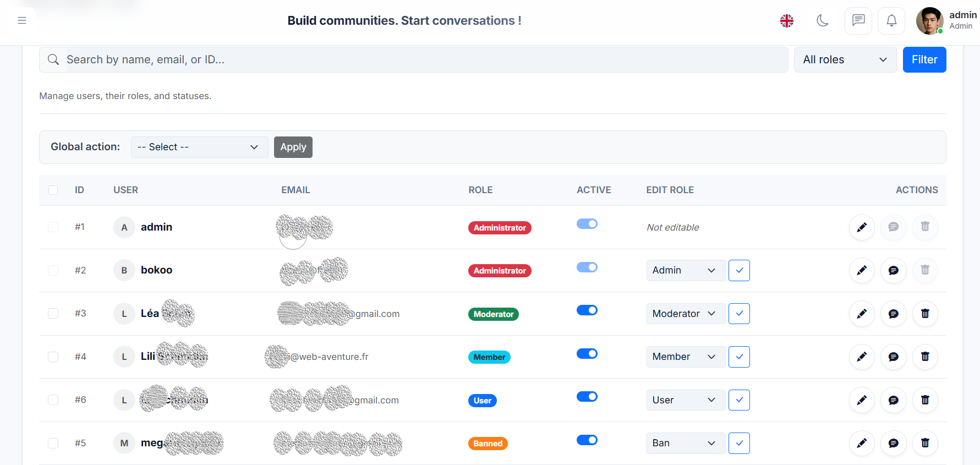Open the notifications bell
Viewport: 980px width, 465px height.
pos(891,21)
